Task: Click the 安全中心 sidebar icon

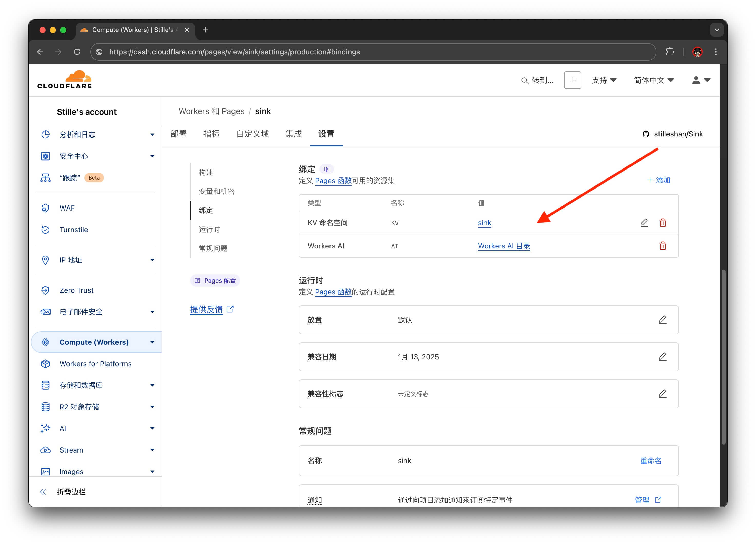Action: click(x=45, y=156)
